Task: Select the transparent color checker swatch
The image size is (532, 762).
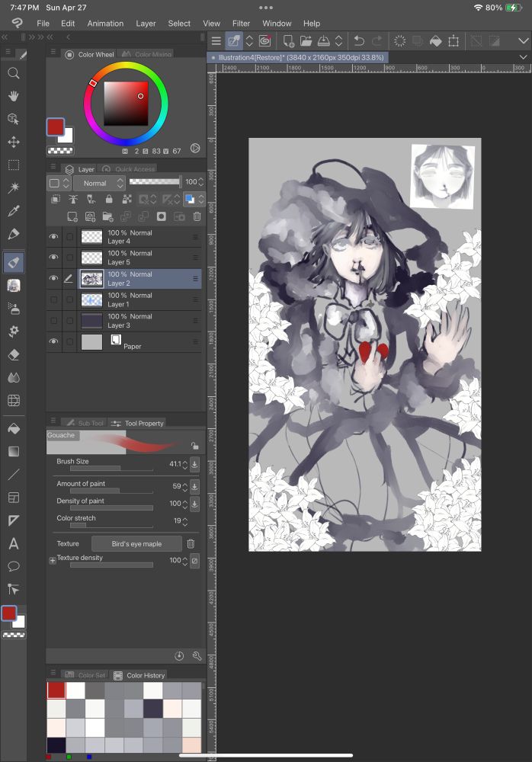Action: point(60,151)
